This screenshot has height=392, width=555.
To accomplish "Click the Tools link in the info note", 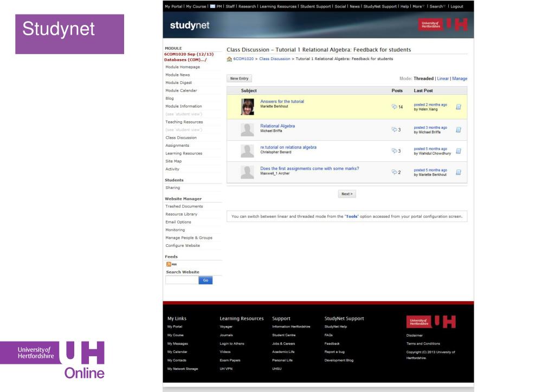I will coord(351,217).
